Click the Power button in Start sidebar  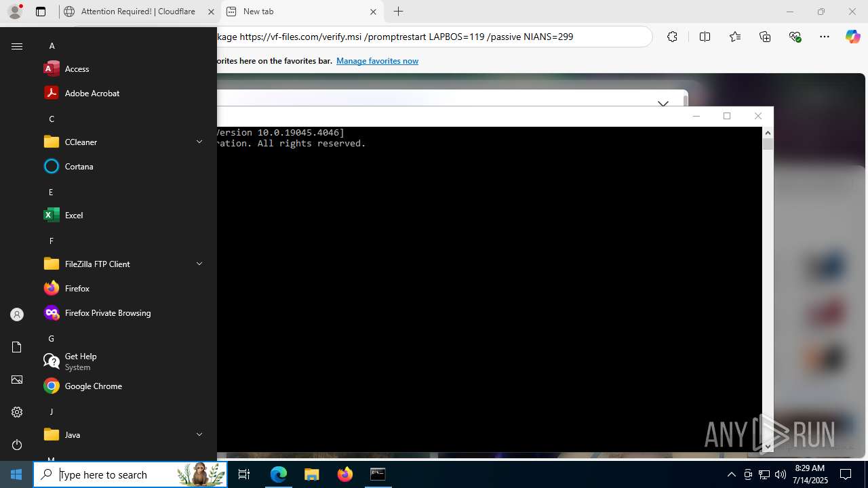(x=17, y=445)
